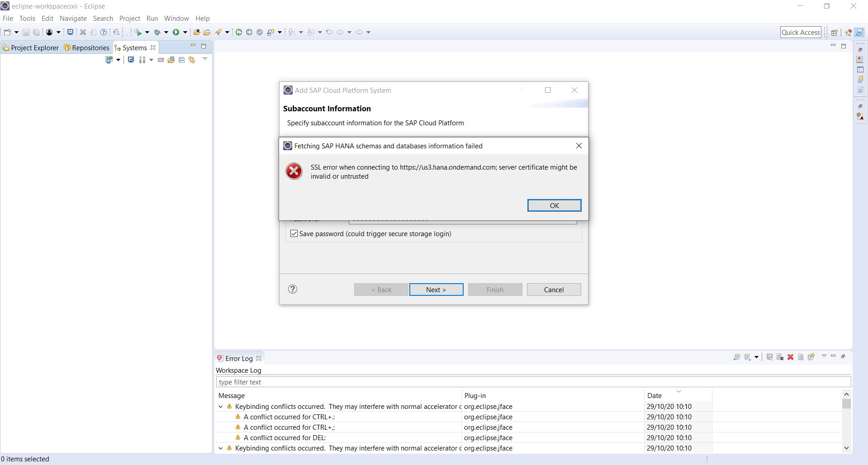Click the New file wizard icon in the toolbar
This screenshot has height=465, width=868.
click(8, 32)
